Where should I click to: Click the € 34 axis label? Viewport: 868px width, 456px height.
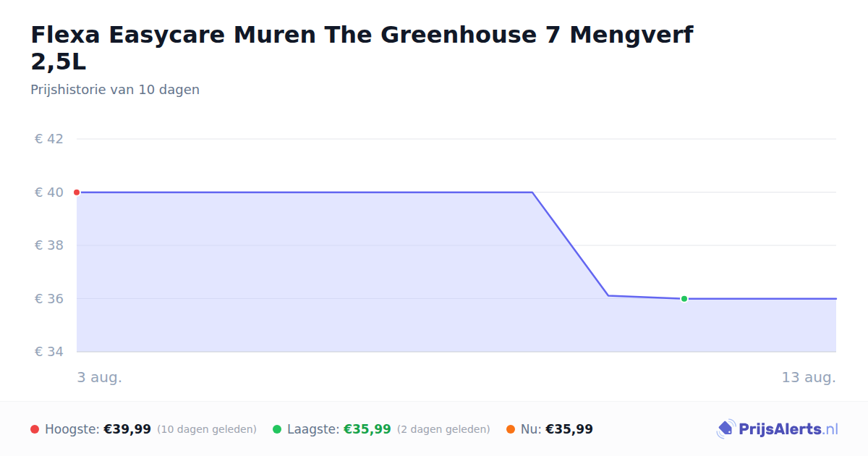click(49, 352)
